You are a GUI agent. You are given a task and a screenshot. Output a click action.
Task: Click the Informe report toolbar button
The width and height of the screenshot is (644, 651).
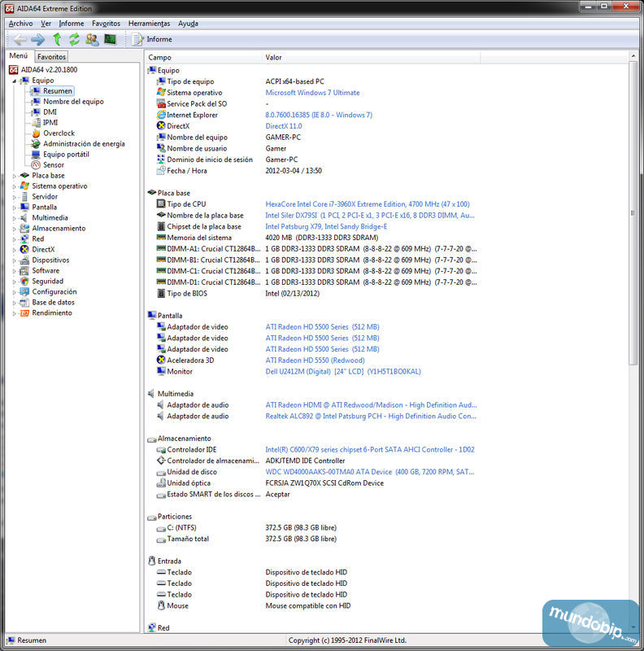pos(152,39)
